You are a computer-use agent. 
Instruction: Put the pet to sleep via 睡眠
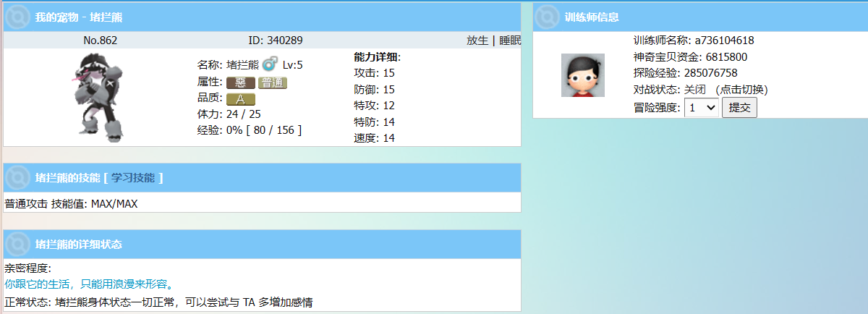(509, 41)
